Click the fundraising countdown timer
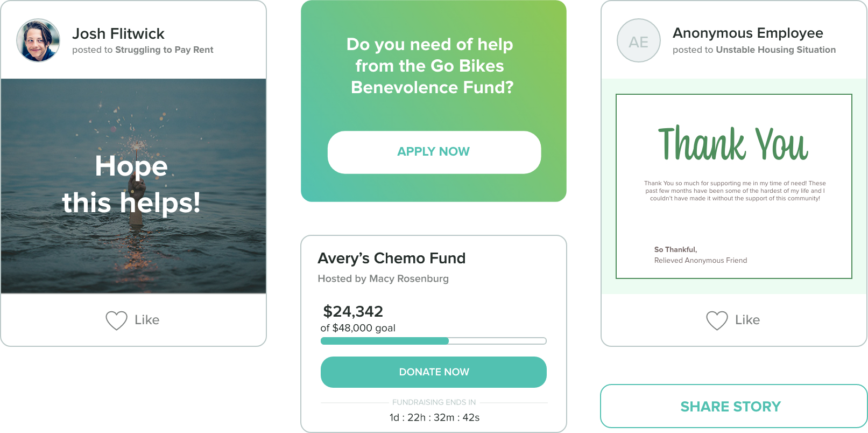868x433 pixels. (434, 418)
